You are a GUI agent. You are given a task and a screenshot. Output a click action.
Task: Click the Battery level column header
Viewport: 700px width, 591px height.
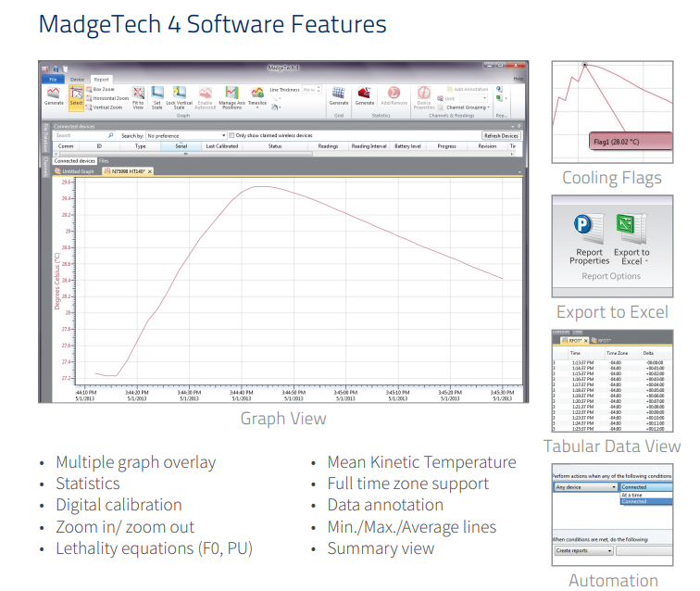coord(407,146)
